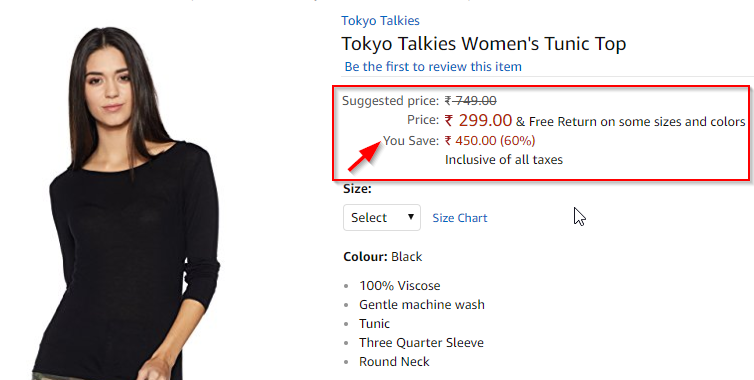Click the 'Tokyo Talkies Women's Tunic Top' title
The width and height of the screenshot is (754, 380).
pyautogui.click(x=484, y=44)
